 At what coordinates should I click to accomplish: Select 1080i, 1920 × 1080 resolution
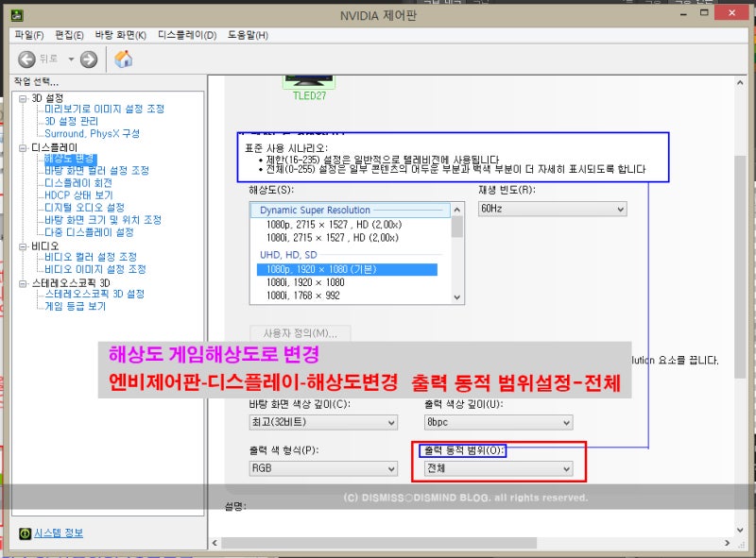(x=305, y=282)
